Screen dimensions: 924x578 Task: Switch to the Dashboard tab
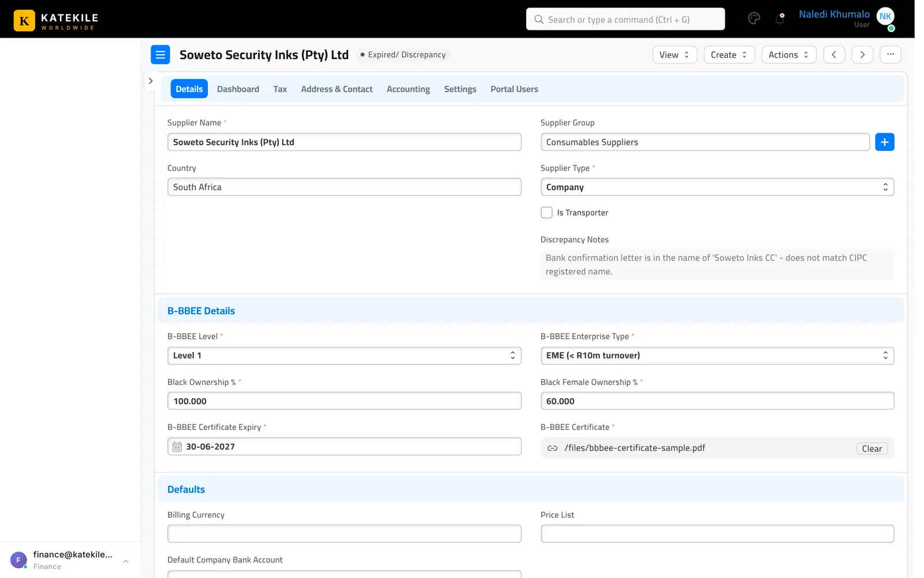238,89
